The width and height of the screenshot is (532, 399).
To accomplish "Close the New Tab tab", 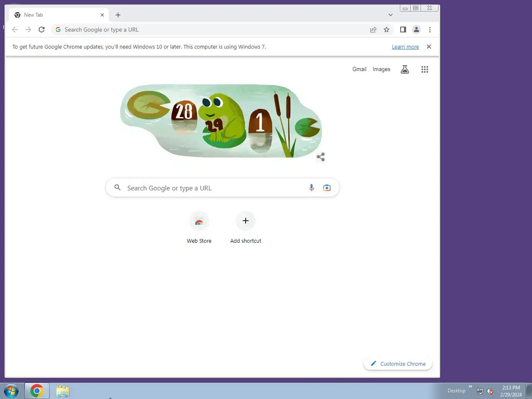I will click(102, 15).
